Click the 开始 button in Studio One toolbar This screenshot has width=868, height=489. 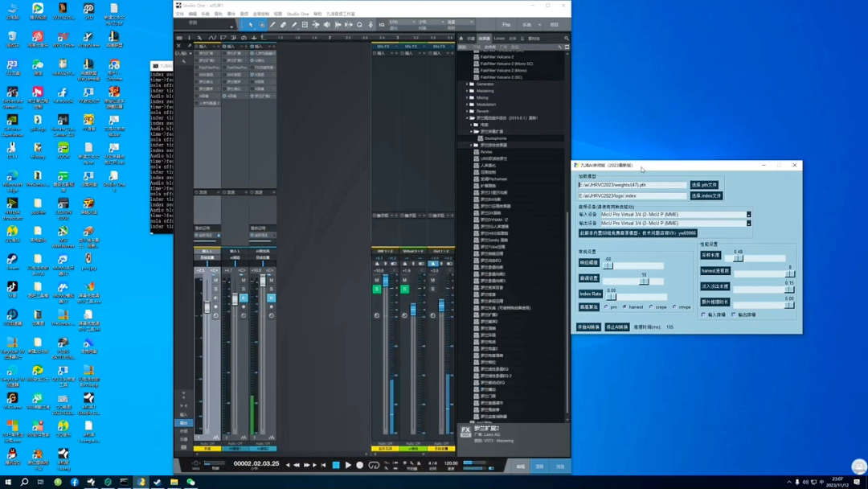506,25
